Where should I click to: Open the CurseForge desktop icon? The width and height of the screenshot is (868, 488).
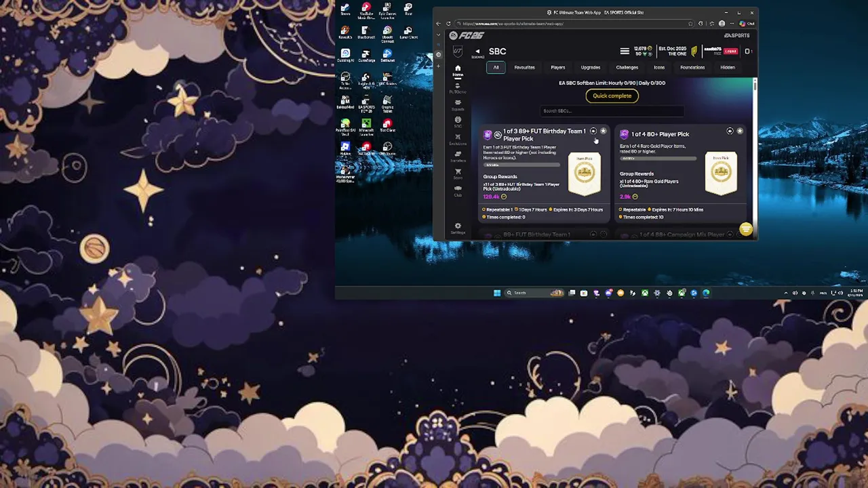click(x=366, y=56)
